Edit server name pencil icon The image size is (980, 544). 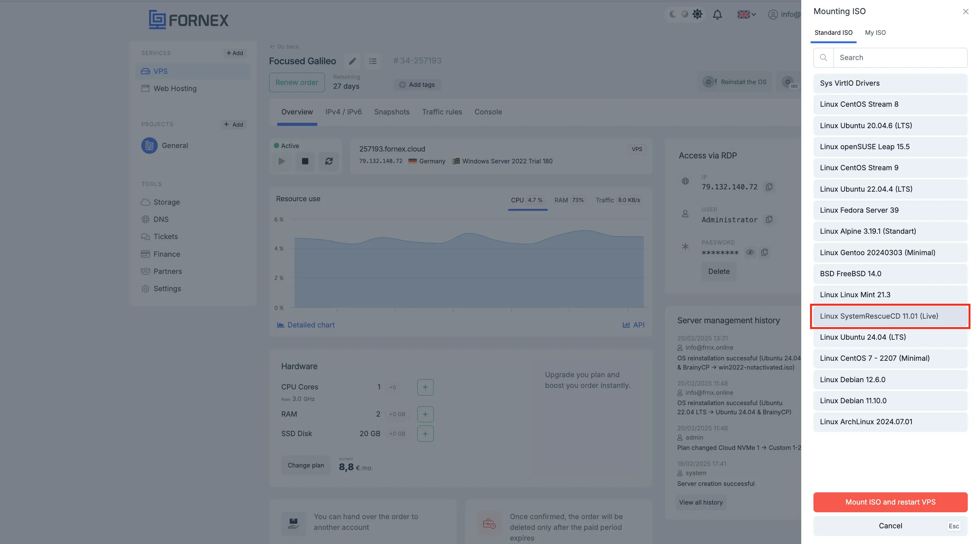click(x=352, y=61)
